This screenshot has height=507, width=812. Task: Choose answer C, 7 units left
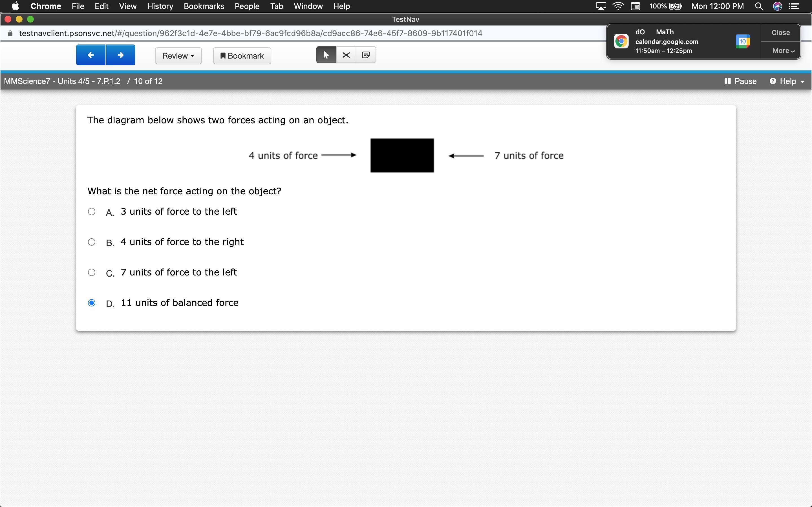(92, 272)
